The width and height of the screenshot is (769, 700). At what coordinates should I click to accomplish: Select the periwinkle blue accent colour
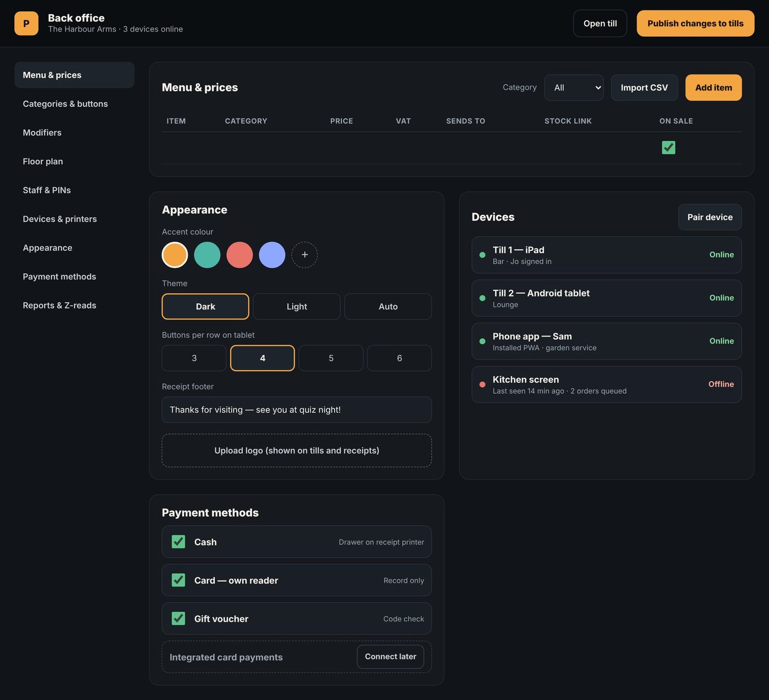[272, 255]
